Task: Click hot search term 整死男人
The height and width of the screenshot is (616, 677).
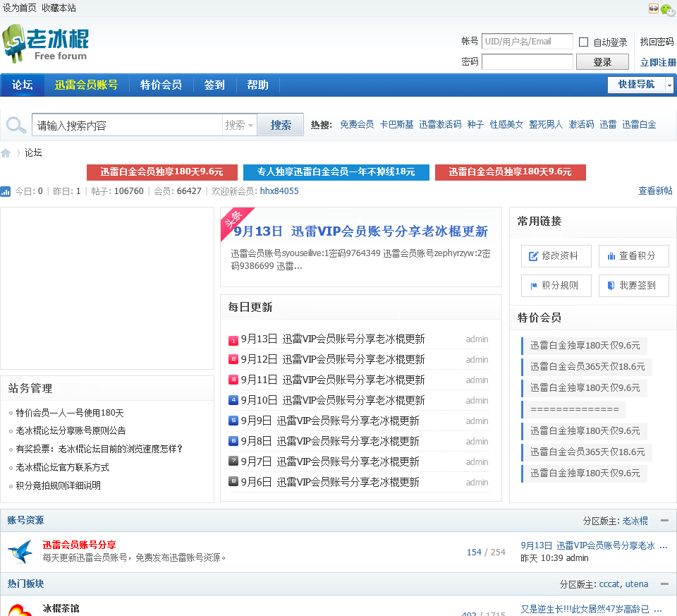Action: (546, 125)
